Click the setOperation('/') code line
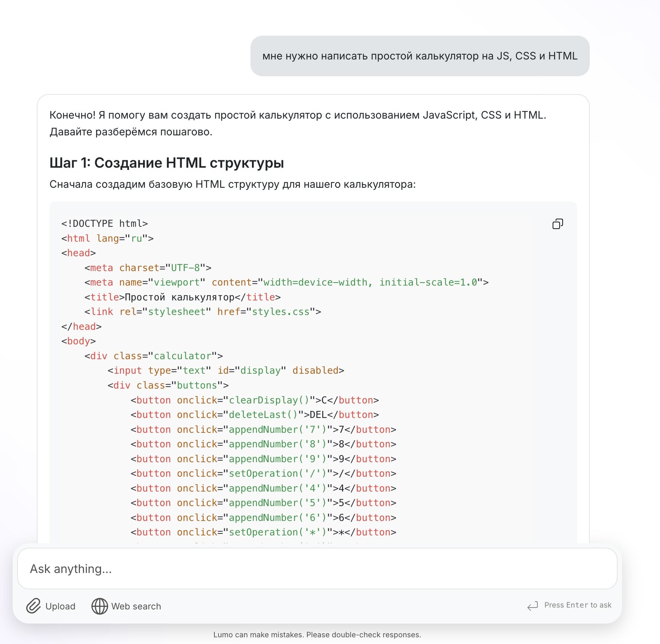660x644 pixels. click(x=263, y=473)
